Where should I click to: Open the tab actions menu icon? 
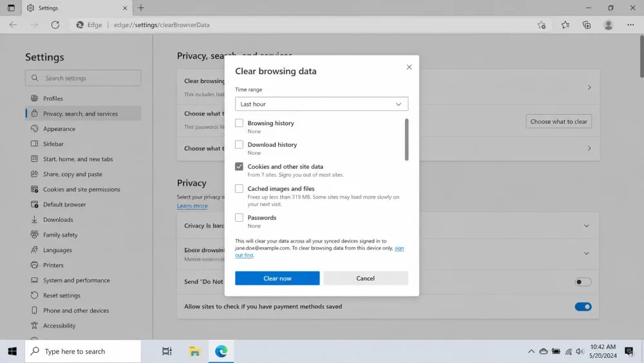[11, 8]
